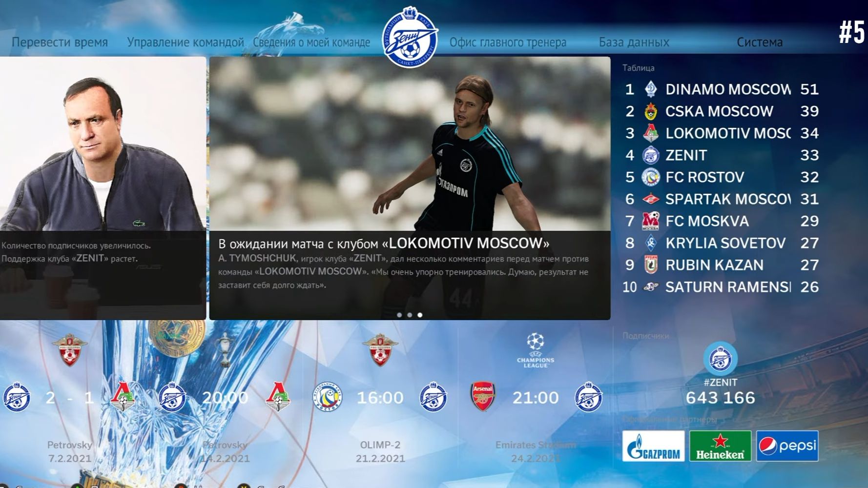Click Lokomotiv crest beside 2 - 1 result

click(x=123, y=397)
